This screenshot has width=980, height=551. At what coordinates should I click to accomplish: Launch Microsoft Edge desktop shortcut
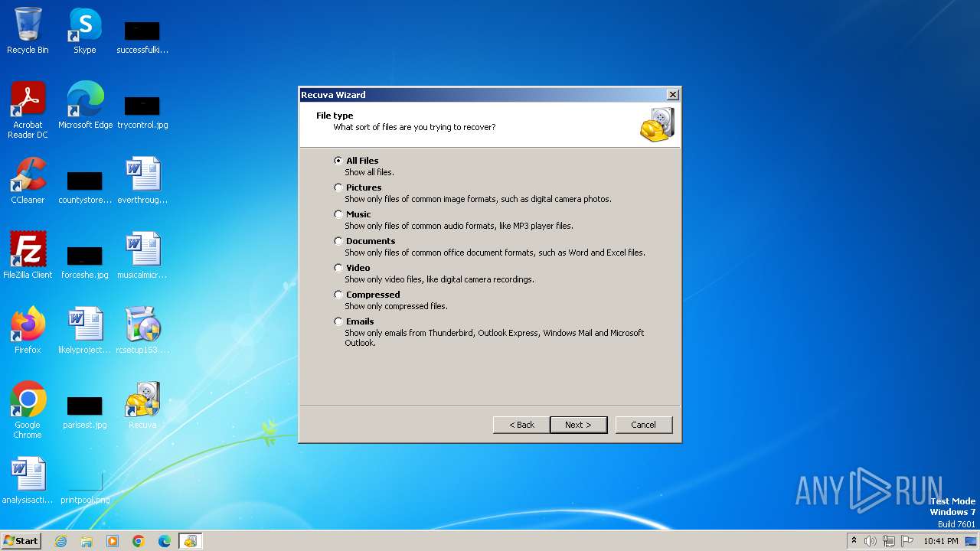click(85, 106)
